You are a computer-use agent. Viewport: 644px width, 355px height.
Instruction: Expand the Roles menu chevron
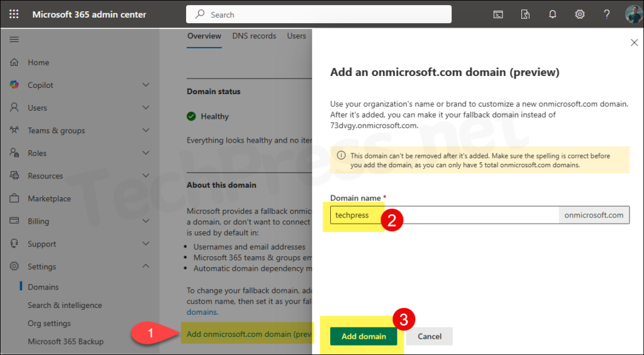tap(146, 153)
